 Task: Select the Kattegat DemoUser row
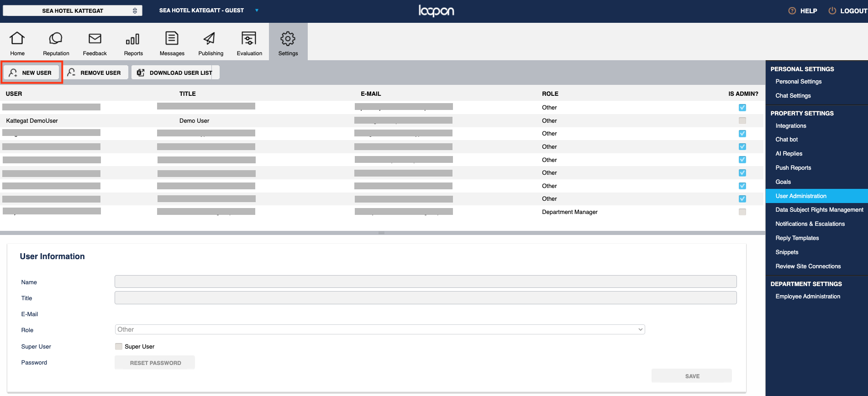tap(382, 121)
